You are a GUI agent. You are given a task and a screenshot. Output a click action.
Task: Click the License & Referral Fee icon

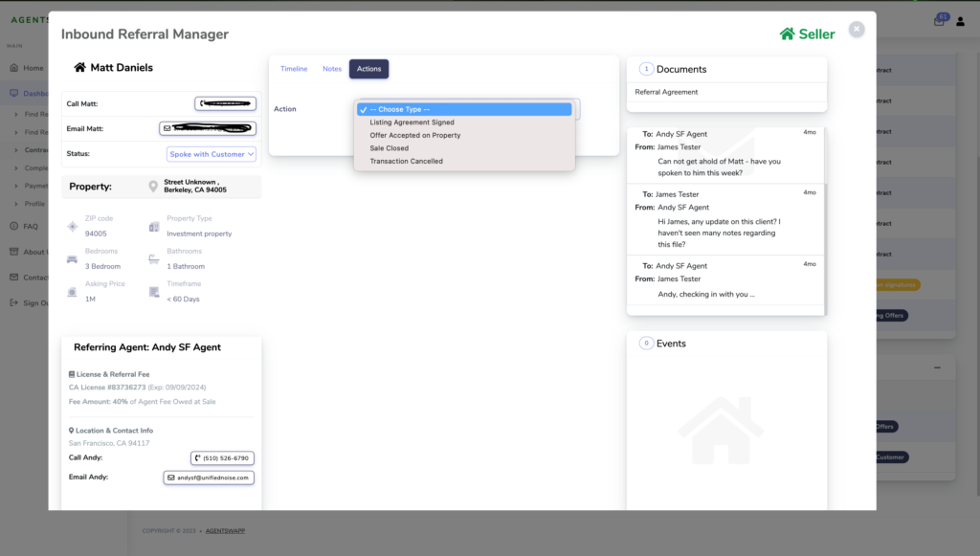point(71,374)
